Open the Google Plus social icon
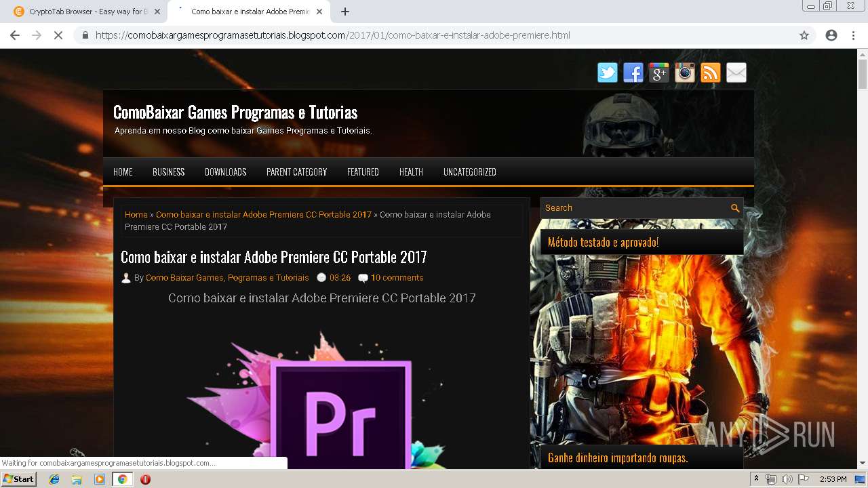 (x=658, y=73)
